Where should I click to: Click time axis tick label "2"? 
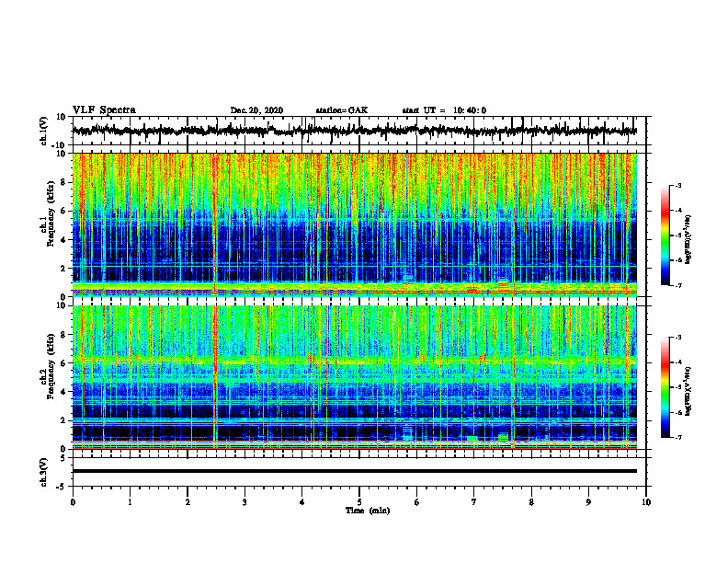point(188,502)
